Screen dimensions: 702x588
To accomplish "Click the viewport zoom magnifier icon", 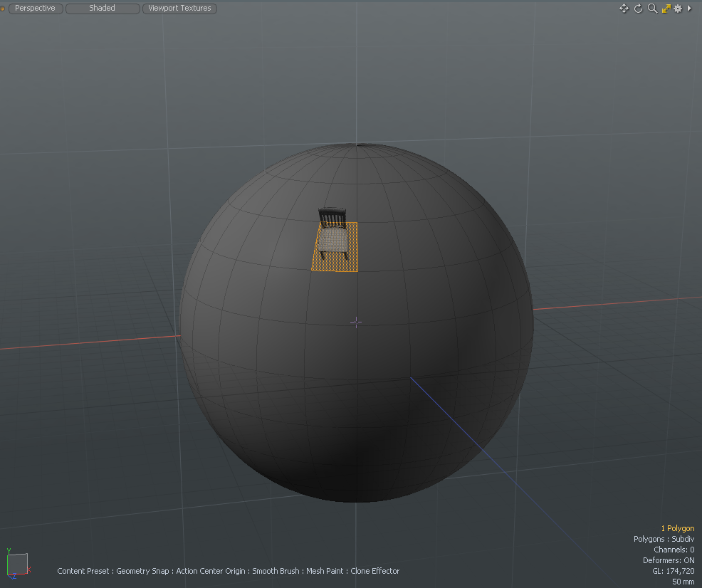I will point(651,9).
